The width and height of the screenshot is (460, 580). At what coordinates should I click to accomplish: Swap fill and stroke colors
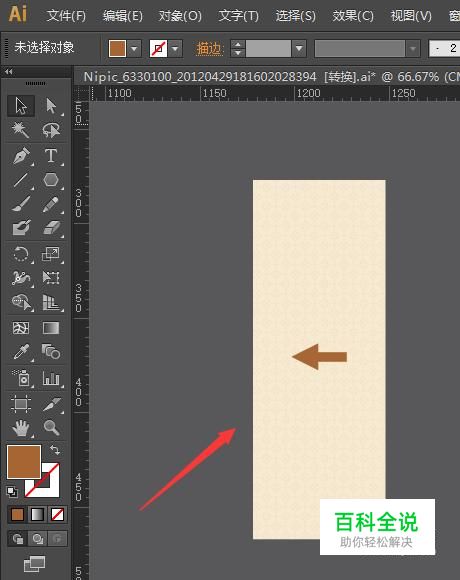tap(55, 450)
